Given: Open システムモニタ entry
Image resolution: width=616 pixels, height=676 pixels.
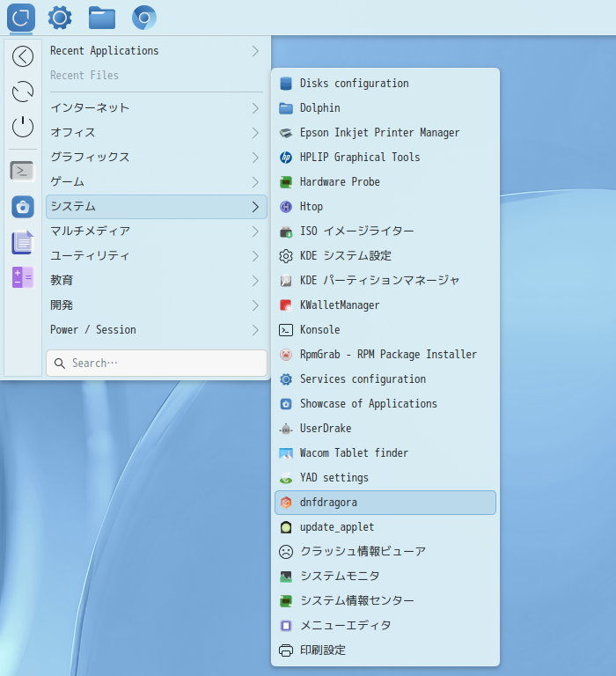Looking at the screenshot, I should point(385,577).
